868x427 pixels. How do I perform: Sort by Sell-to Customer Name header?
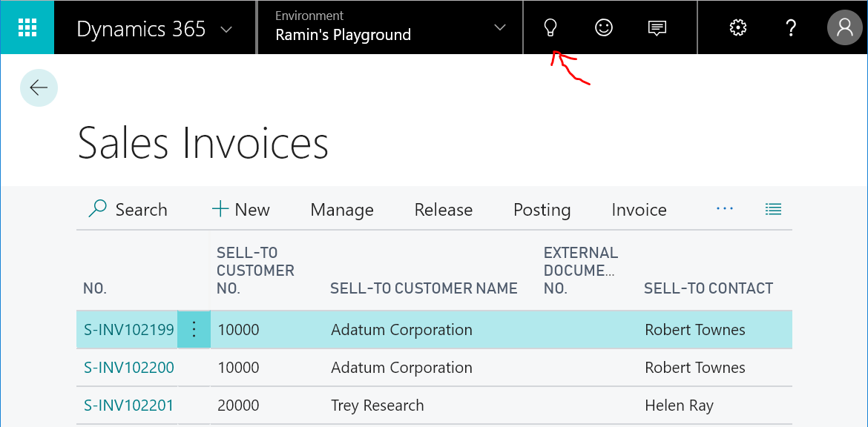pos(424,288)
